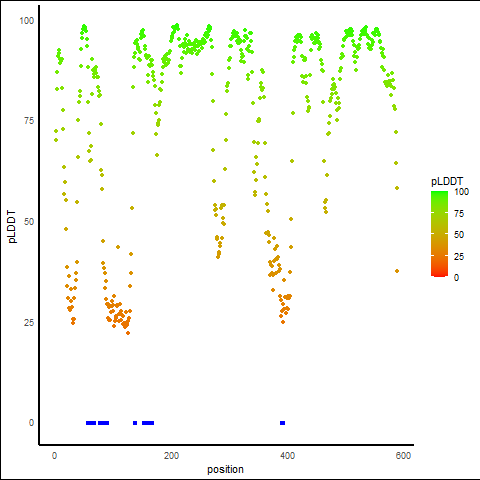Click the y-axis tick label 75
480x480 pixels.
click(x=29, y=121)
